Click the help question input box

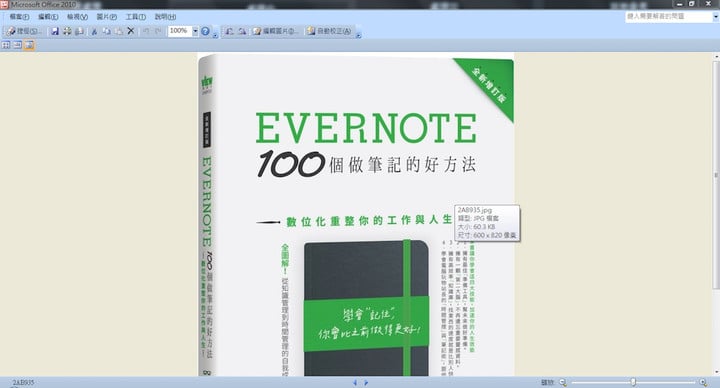[x=669, y=17]
